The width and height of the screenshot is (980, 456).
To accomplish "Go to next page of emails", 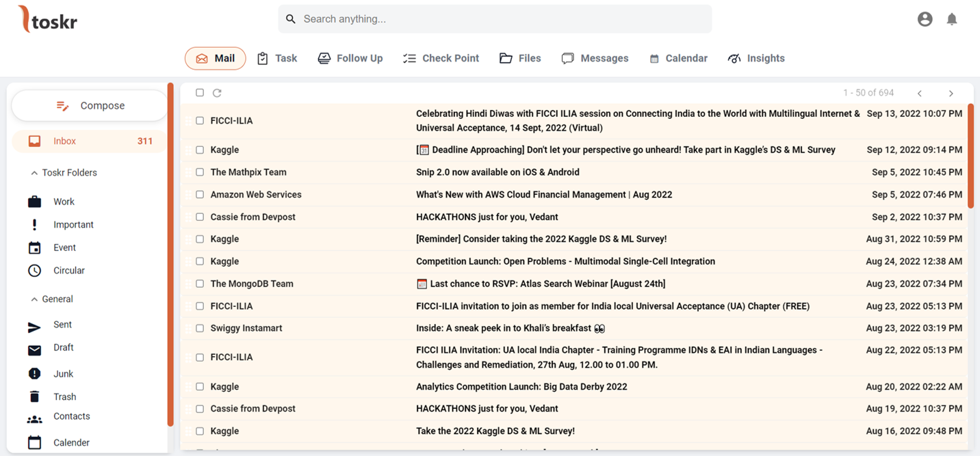I will 951,93.
